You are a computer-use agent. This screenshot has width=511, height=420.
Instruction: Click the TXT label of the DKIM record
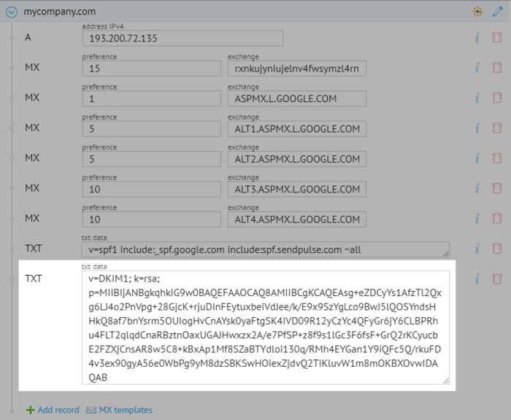click(x=34, y=279)
